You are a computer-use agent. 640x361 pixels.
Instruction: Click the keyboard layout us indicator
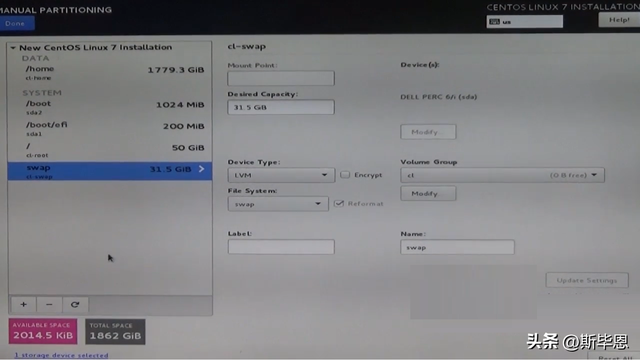pos(524,22)
